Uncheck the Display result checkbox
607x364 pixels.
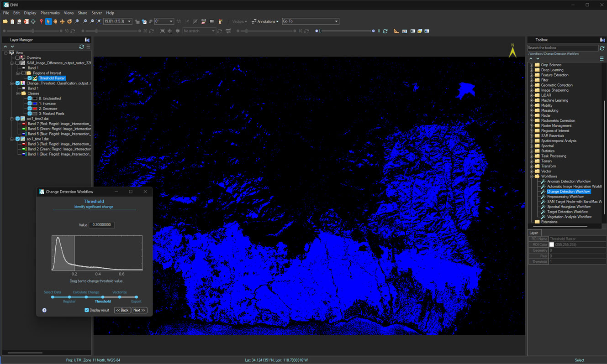pos(87,310)
